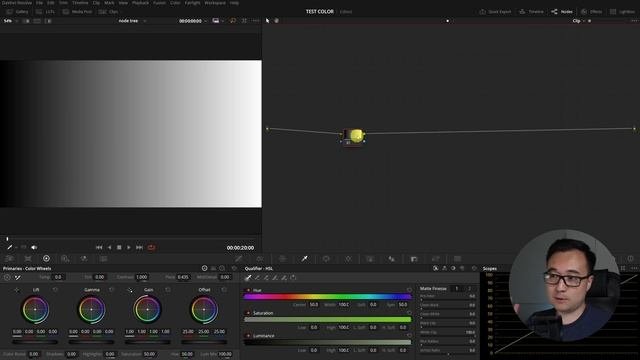Pick white point beside Gain
Screen dimensions: 640x360
pyautogui.click(x=130, y=290)
